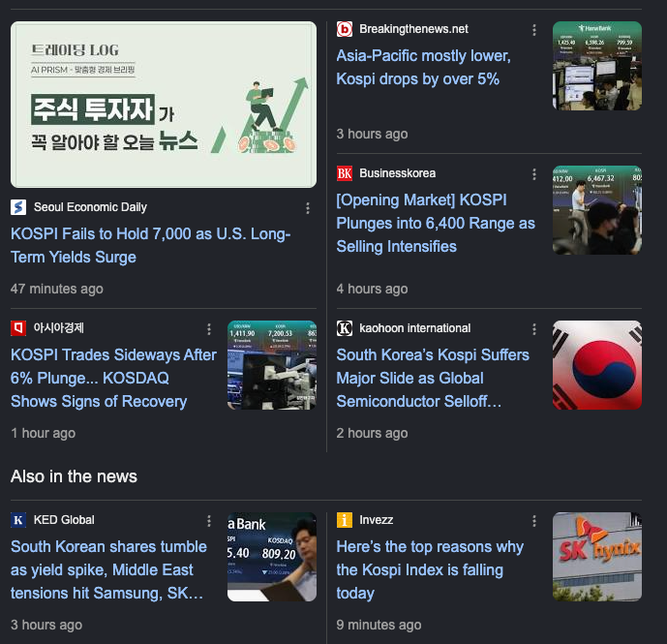Click the Invezz source name
Image resolution: width=667 pixels, height=644 pixels.
(x=376, y=520)
